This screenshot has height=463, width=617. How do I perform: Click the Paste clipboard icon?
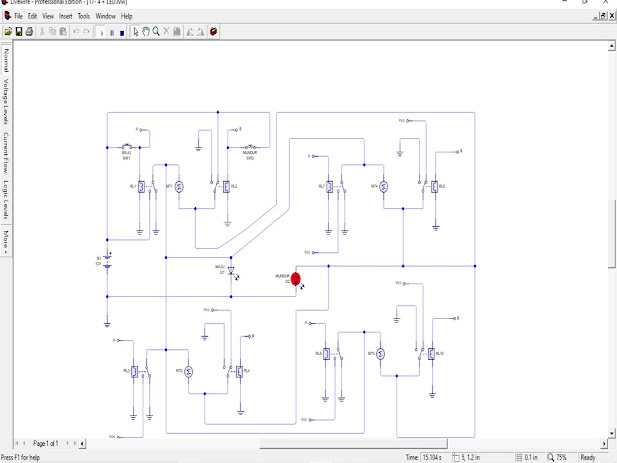click(63, 31)
